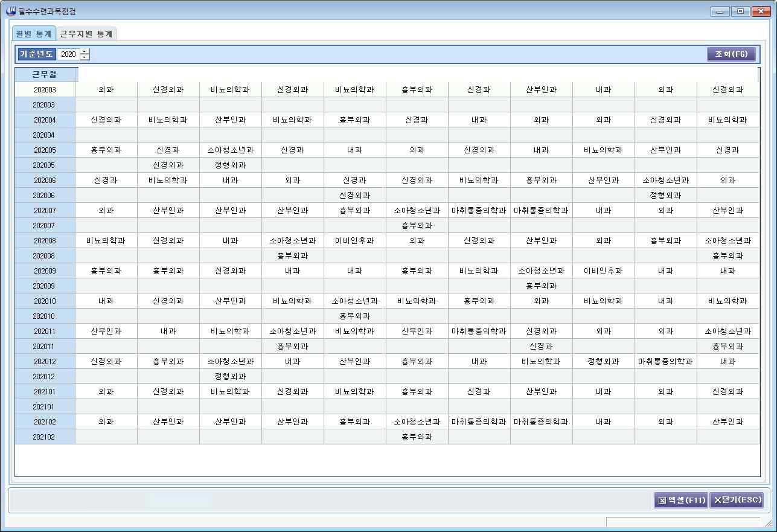Select 산부인과 cell in the 202012 row

(x=354, y=361)
